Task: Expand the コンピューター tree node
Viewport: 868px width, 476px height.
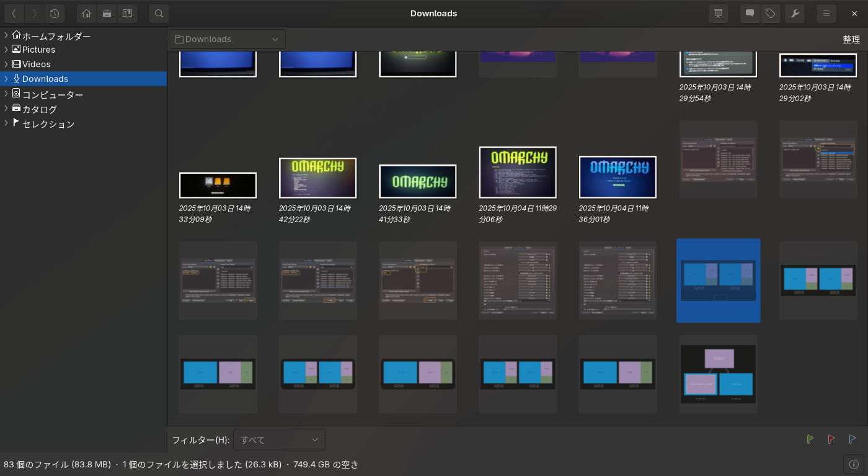Action: [6, 94]
